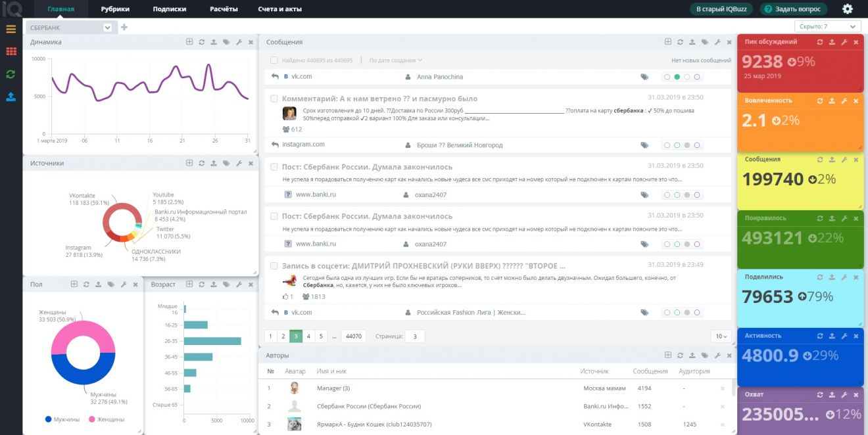Jump to last page 44070

tap(354, 336)
